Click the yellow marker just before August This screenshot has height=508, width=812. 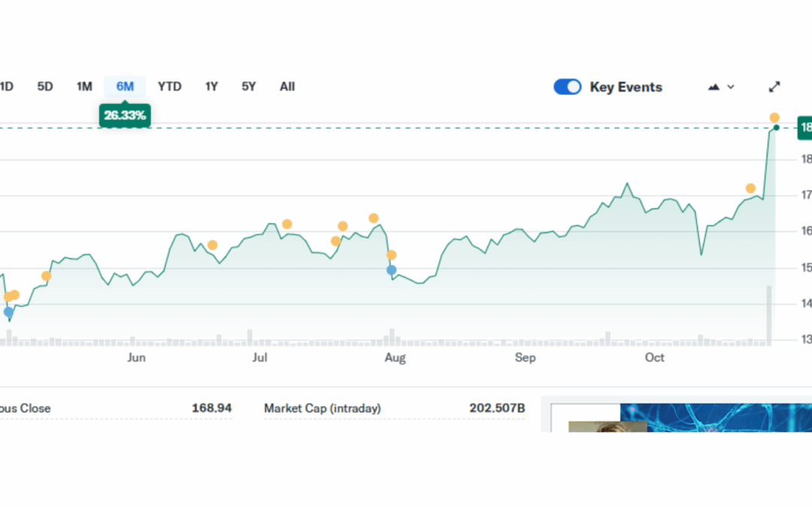coord(373,217)
